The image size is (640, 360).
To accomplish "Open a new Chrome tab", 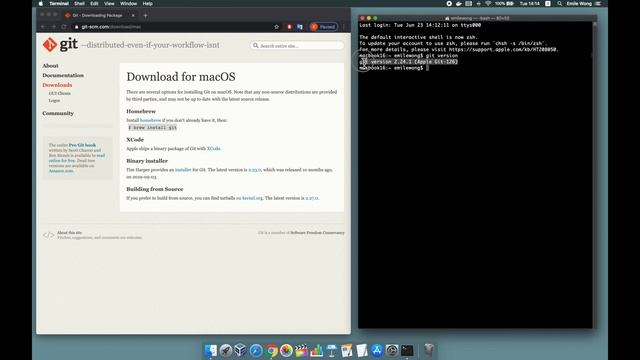I will coord(145,15).
